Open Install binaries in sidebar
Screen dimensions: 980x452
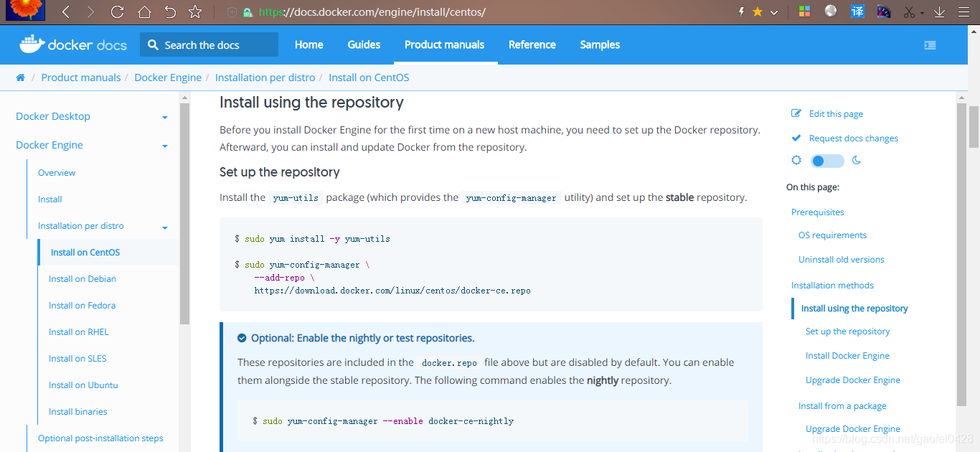click(x=78, y=412)
